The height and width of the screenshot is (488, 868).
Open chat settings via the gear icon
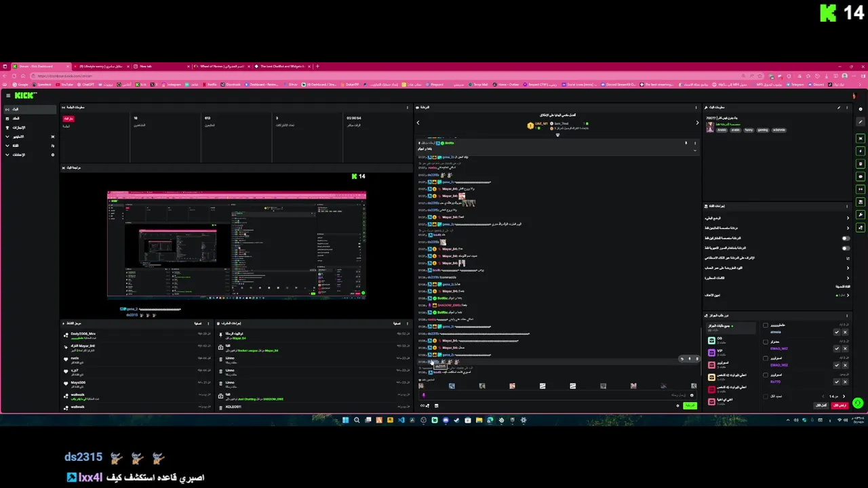[677, 405]
